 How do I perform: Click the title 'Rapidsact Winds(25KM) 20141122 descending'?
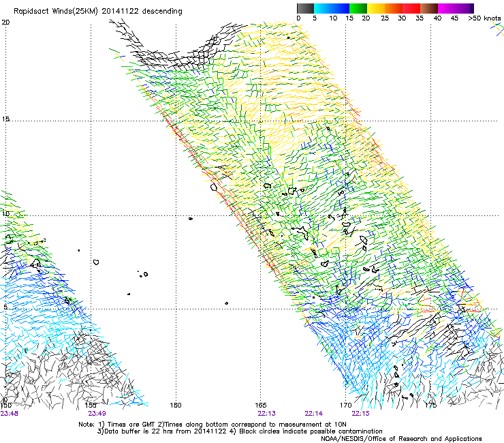(x=97, y=12)
